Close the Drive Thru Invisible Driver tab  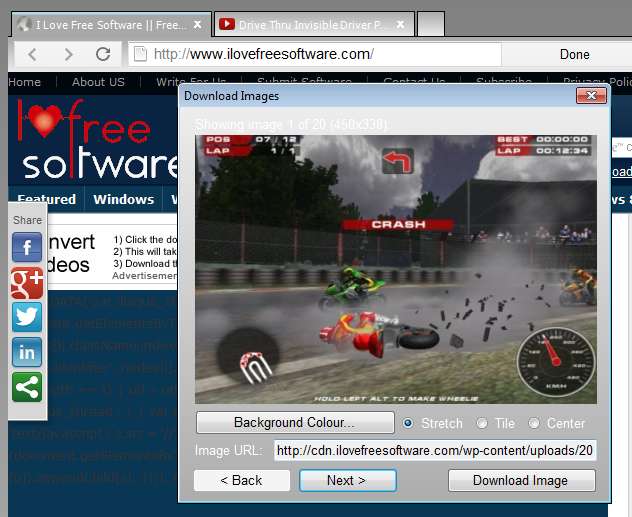pos(400,25)
